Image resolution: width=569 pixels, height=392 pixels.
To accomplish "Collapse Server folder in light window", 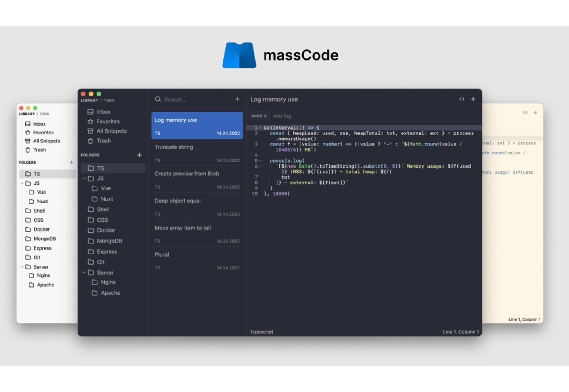I will pyautogui.click(x=22, y=267).
